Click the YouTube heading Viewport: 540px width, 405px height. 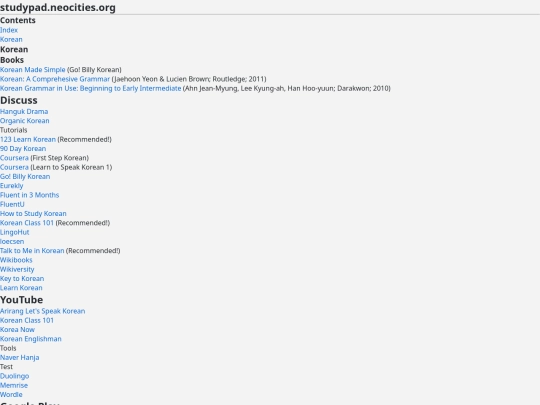pyautogui.click(x=21, y=300)
